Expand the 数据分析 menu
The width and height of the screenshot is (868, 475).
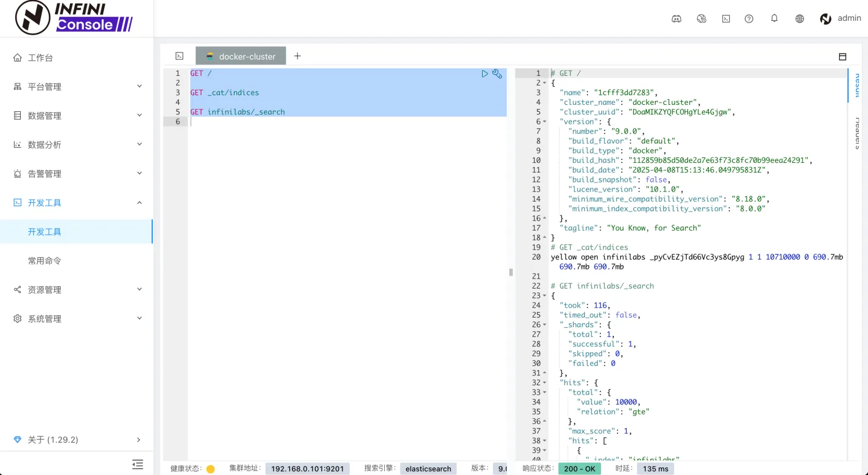tap(76, 144)
